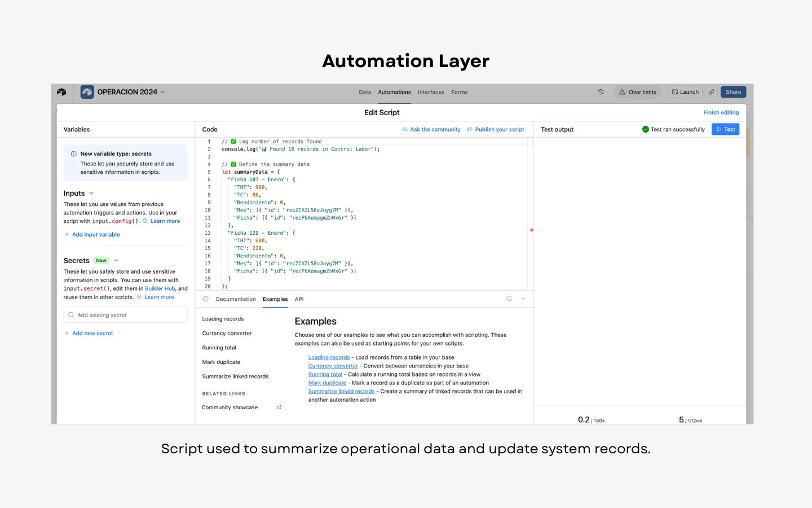Image resolution: width=812 pixels, height=508 pixels.
Task: Click the plus icon of Add new secret
Action: click(67, 334)
